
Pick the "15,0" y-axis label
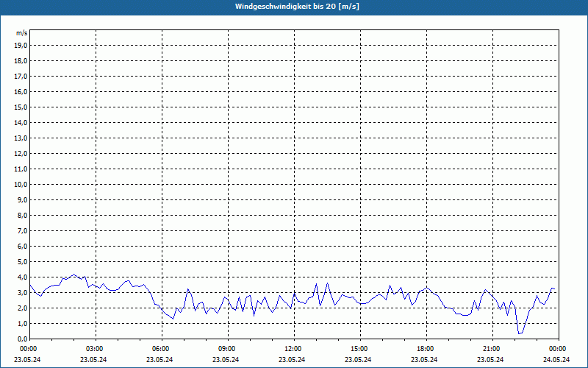click(x=21, y=107)
